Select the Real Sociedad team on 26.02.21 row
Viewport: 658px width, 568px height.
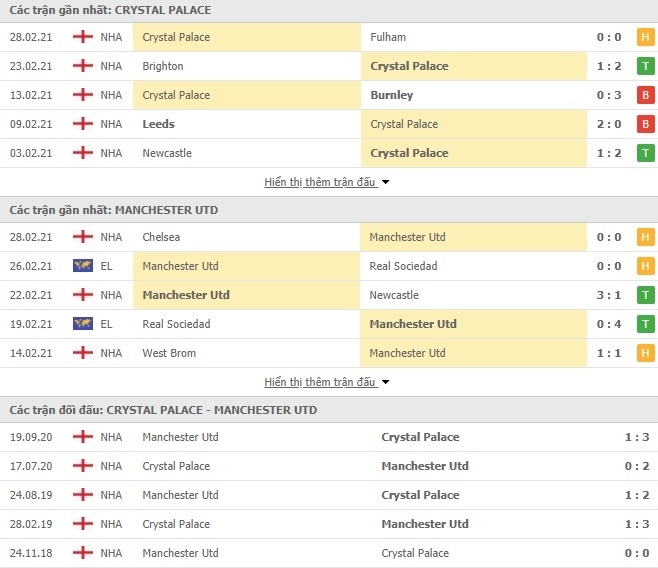point(403,266)
